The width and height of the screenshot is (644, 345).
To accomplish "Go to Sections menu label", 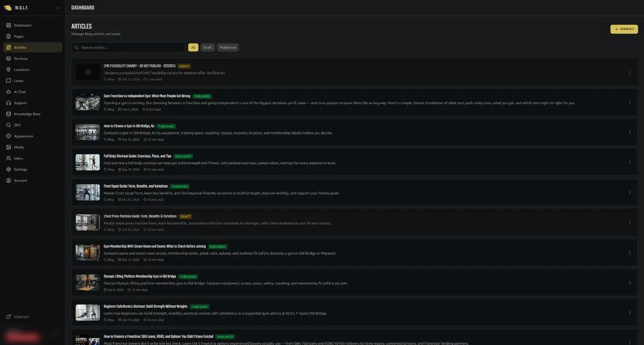I will [20, 58].
